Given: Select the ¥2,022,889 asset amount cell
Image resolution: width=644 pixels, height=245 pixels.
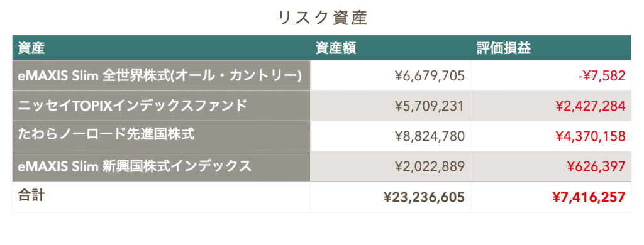Looking at the screenshot, I should point(391,166).
